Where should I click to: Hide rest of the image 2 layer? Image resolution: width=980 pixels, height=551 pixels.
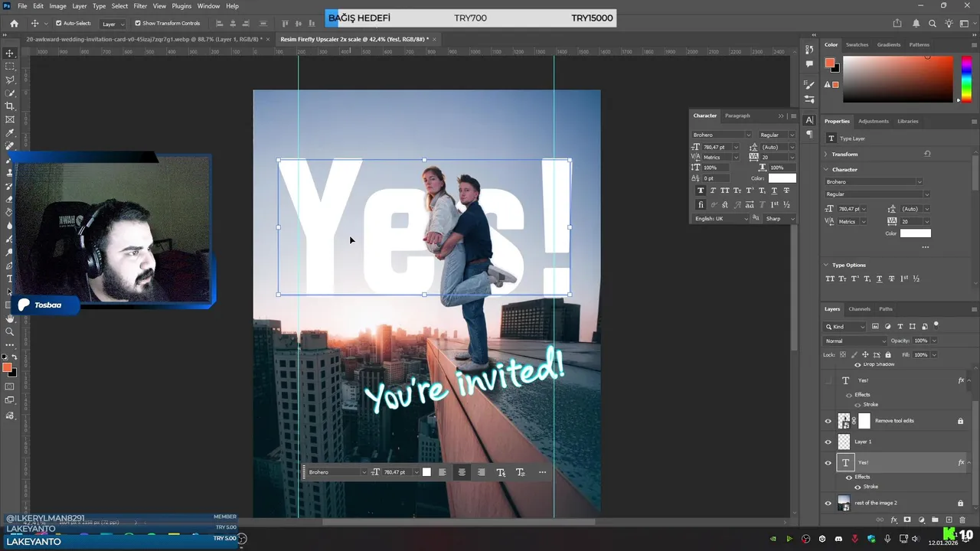(x=828, y=504)
